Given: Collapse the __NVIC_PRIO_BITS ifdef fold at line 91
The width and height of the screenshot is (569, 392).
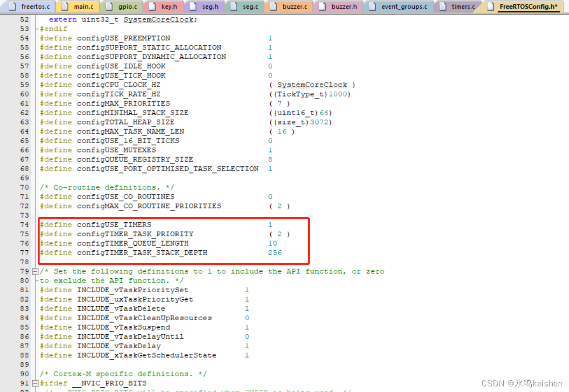Looking at the screenshot, I should 35,383.
